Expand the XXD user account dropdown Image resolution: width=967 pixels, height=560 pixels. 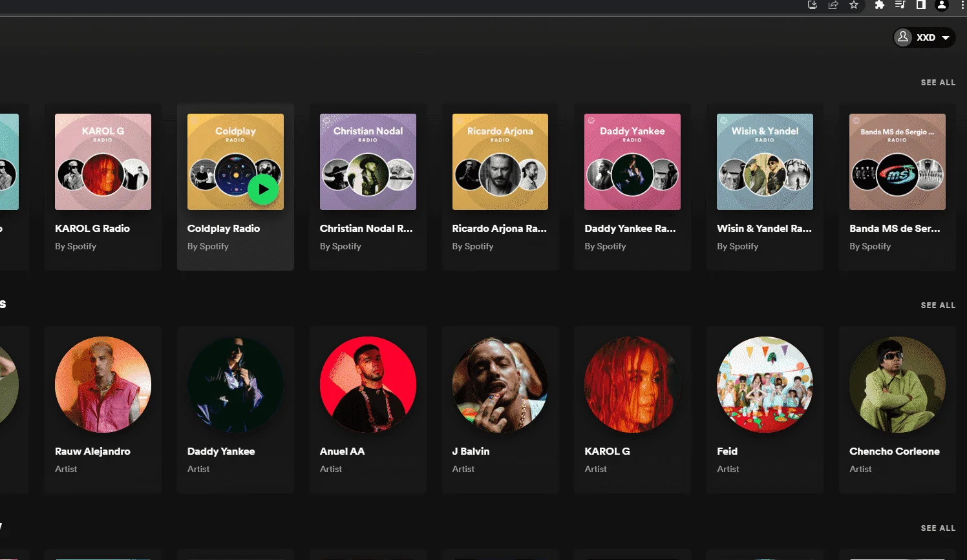click(x=924, y=37)
